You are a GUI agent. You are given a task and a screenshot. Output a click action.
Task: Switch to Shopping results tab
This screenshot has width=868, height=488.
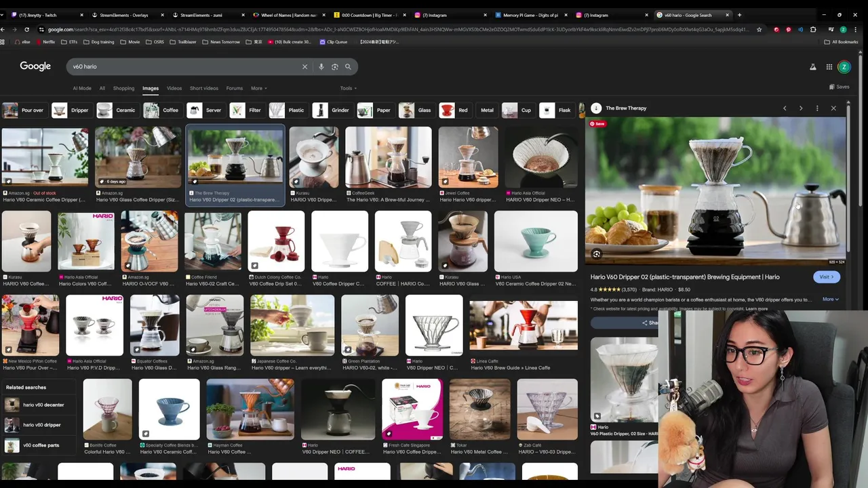pos(123,88)
